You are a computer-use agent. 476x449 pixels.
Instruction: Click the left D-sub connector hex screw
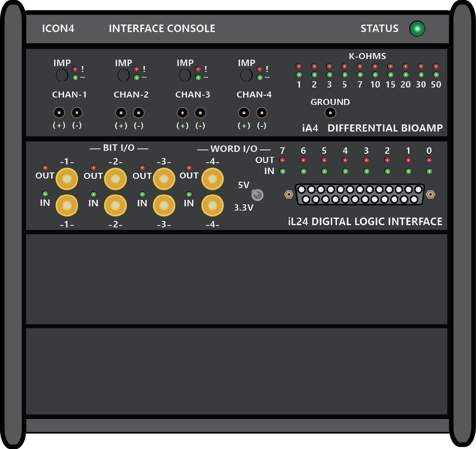(289, 194)
